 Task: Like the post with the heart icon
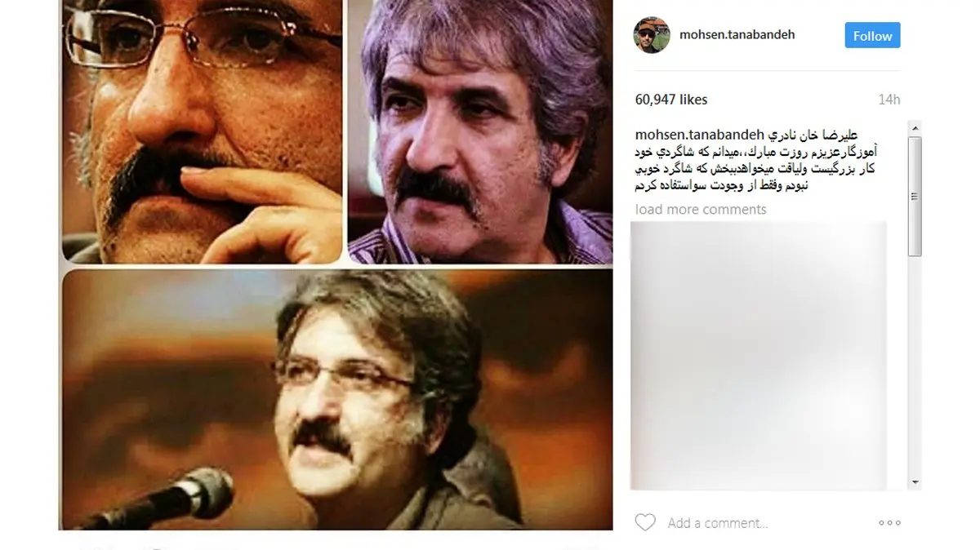645,522
